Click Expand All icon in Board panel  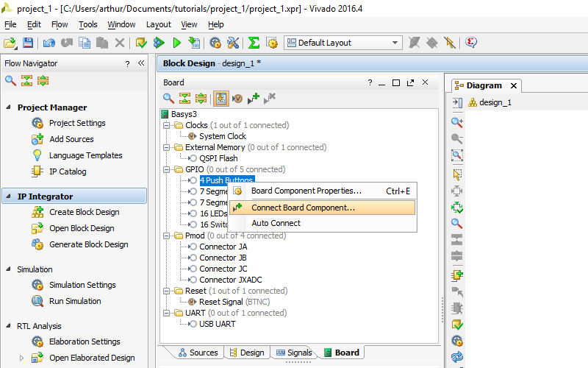201,99
